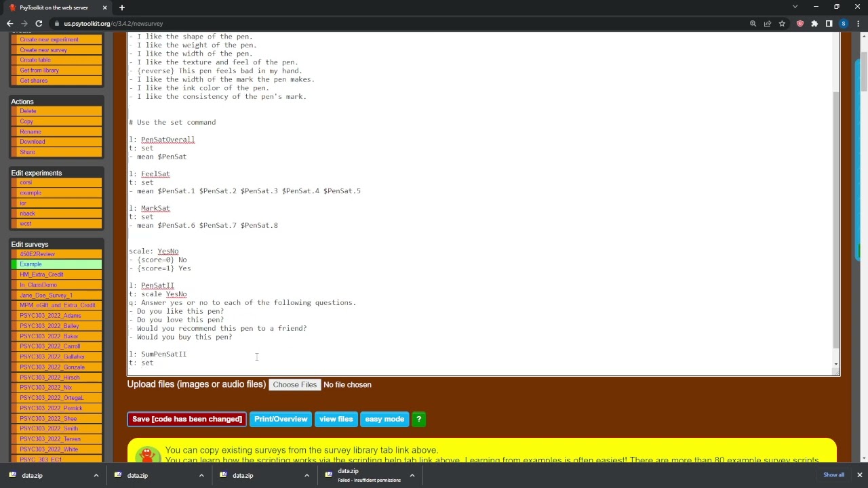Open the PSYC303_2022_White survey
The image size is (868, 488).
[49, 449]
